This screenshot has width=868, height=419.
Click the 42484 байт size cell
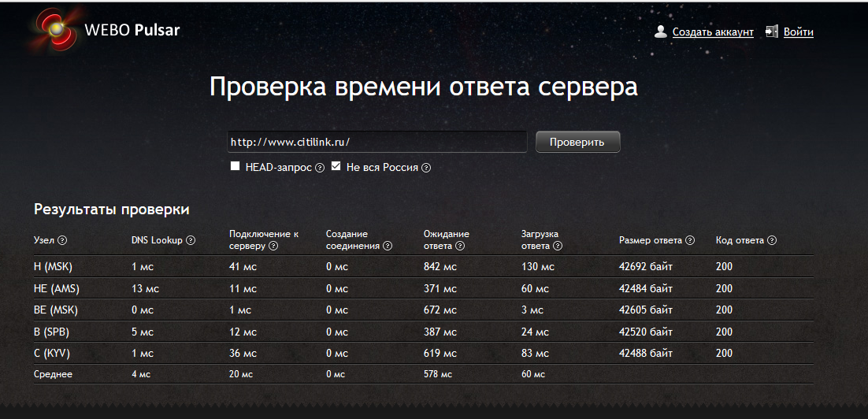(645, 289)
